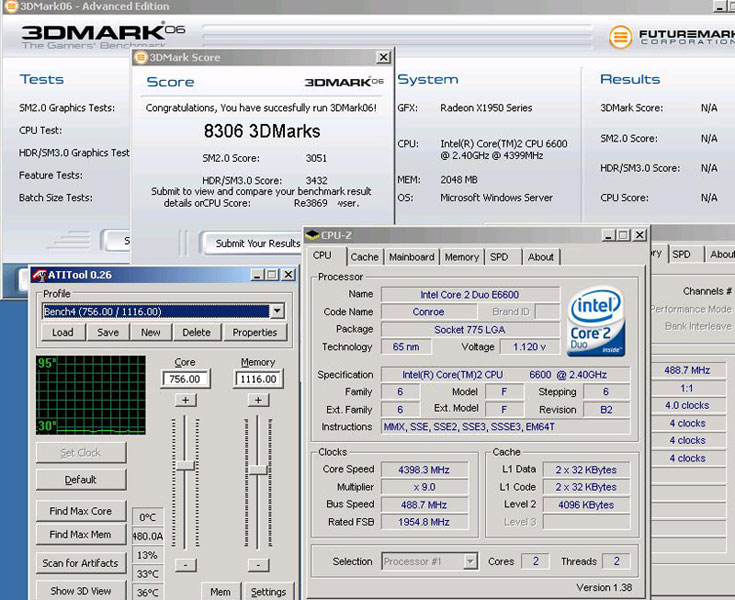Create a New profile in ATITool
Viewport: 735px width, 600px height.
coord(150,332)
